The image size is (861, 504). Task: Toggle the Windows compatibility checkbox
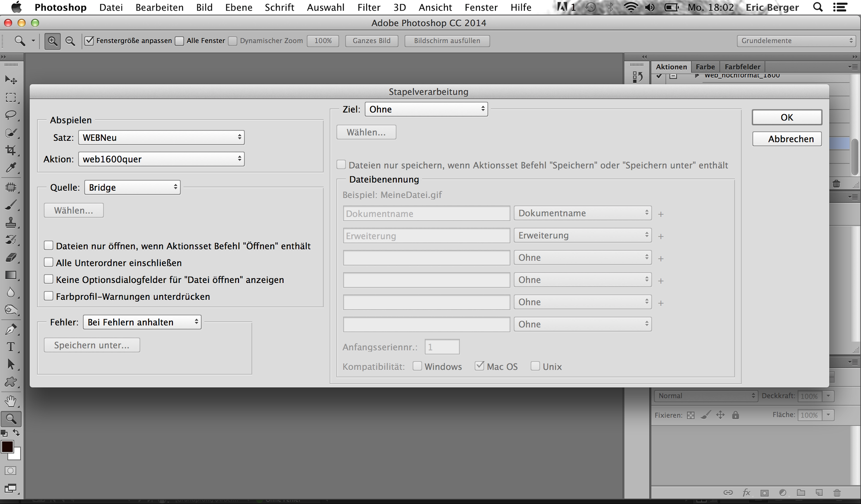417,366
